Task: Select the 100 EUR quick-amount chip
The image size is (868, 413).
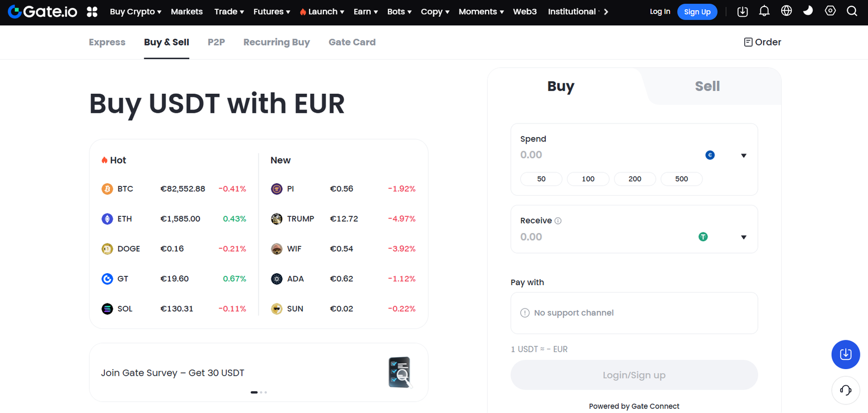Action: (x=588, y=179)
